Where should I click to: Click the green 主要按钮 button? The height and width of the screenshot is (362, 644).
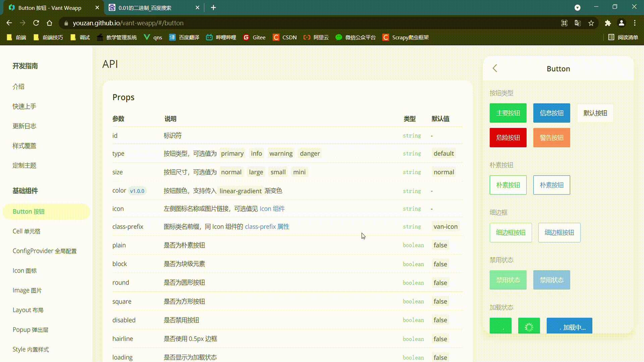(x=508, y=113)
